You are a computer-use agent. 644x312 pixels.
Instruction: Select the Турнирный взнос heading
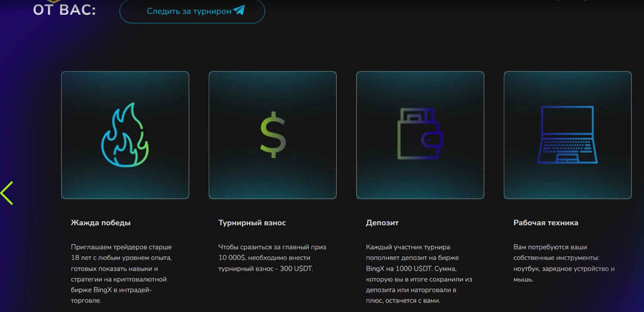(252, 223)
